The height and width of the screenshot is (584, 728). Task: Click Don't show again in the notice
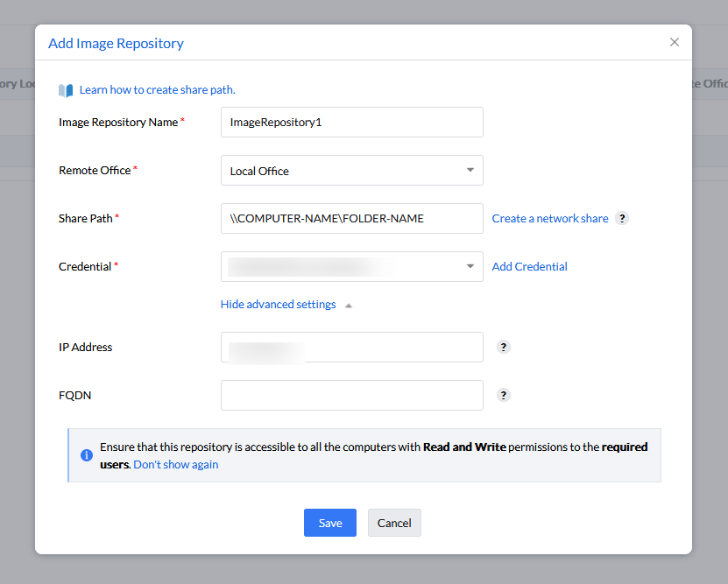[175, 464]
